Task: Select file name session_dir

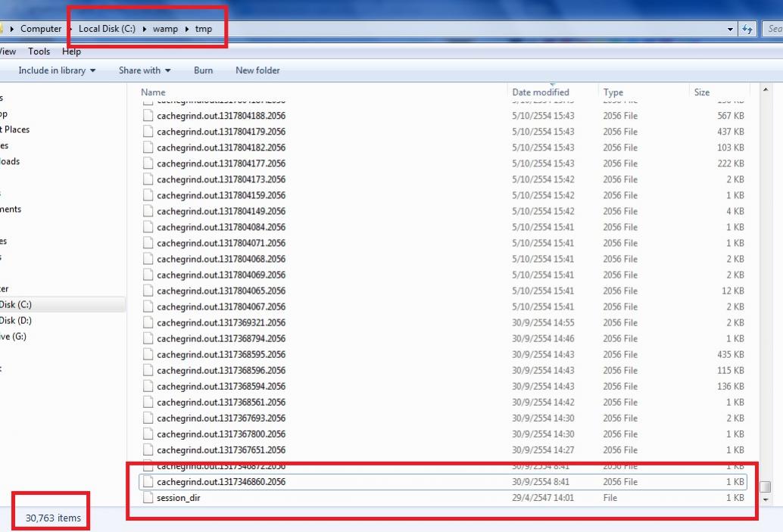Action: 178,498
